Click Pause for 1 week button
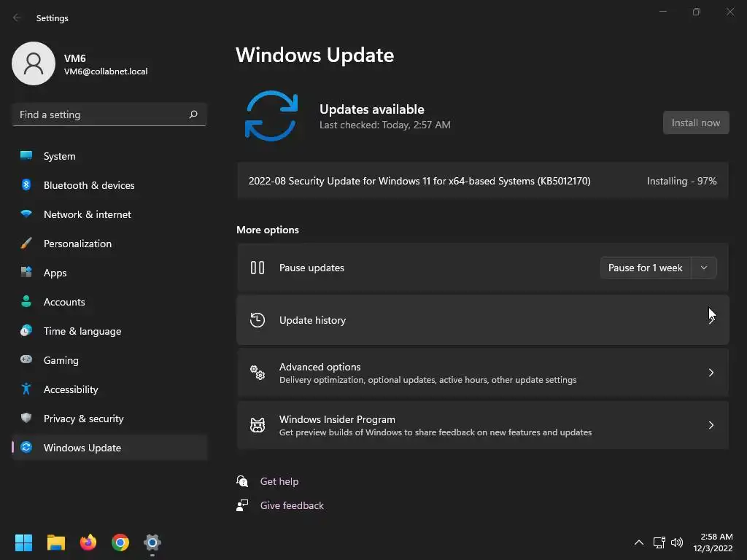Viewport: 747px width, 560px height. 646,268
